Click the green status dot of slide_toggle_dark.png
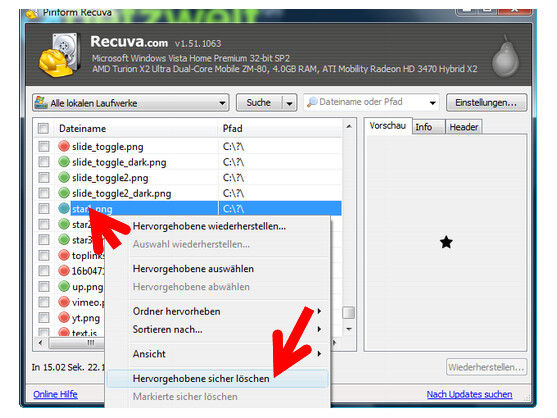Screen dimensions: 557x418 (64, 162)
